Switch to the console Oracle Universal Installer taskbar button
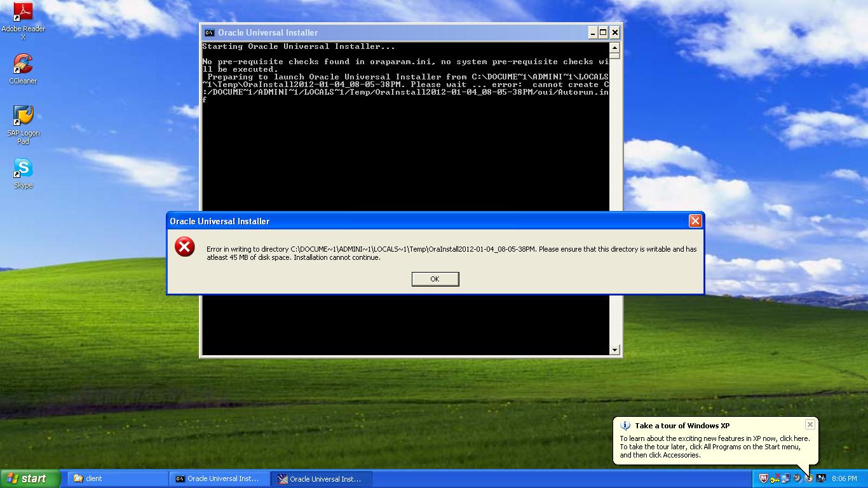Image resolution: width=868 pixels, height=488 pixels. (x=220, y=478)
